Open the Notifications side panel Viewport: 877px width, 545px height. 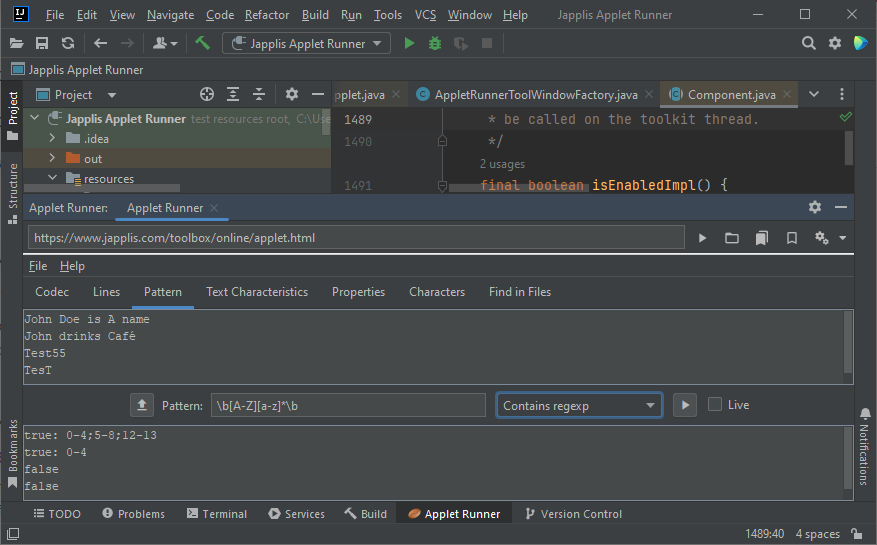[865, 447]
